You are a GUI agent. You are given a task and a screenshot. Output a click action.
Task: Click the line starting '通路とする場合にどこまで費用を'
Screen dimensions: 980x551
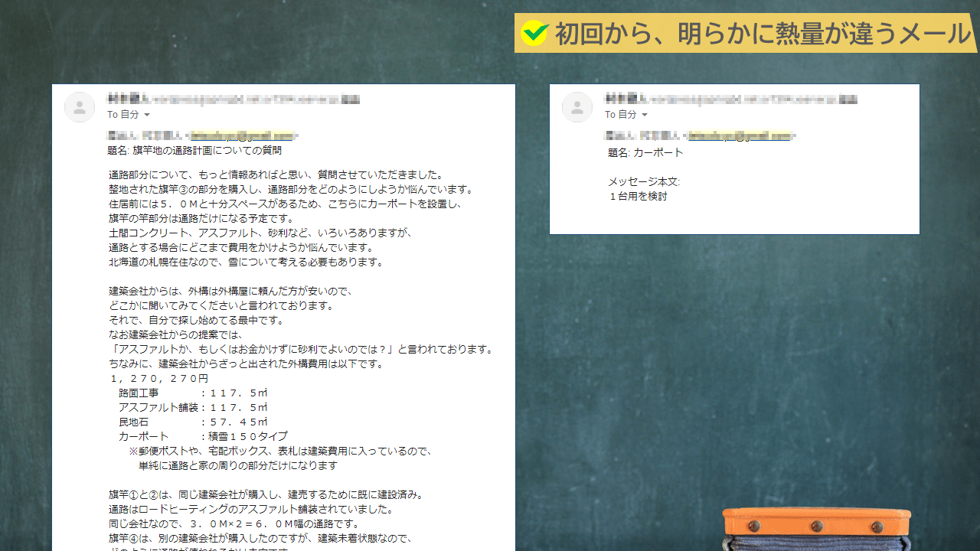pos(240,248)
